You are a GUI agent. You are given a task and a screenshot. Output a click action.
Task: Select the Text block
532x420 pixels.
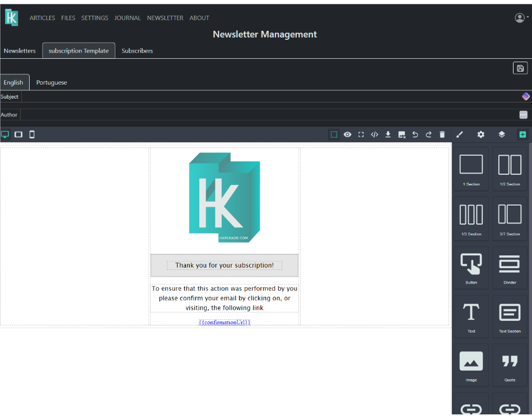tap(472, 316)
